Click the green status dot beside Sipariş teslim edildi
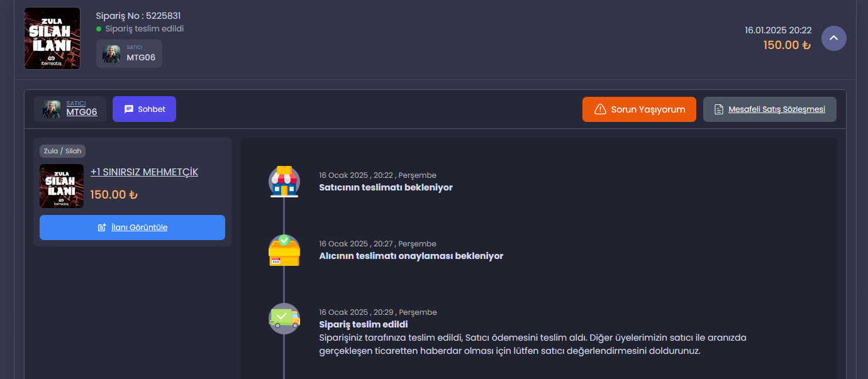Screen dimensions: 868x379 pos(99,29)
